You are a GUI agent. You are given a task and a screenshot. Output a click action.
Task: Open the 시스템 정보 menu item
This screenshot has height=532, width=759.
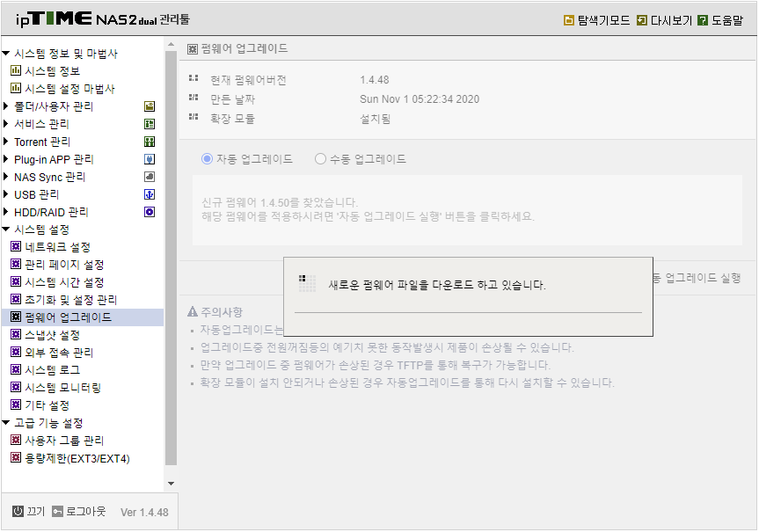pyautogui.click(x=52, y=71)
